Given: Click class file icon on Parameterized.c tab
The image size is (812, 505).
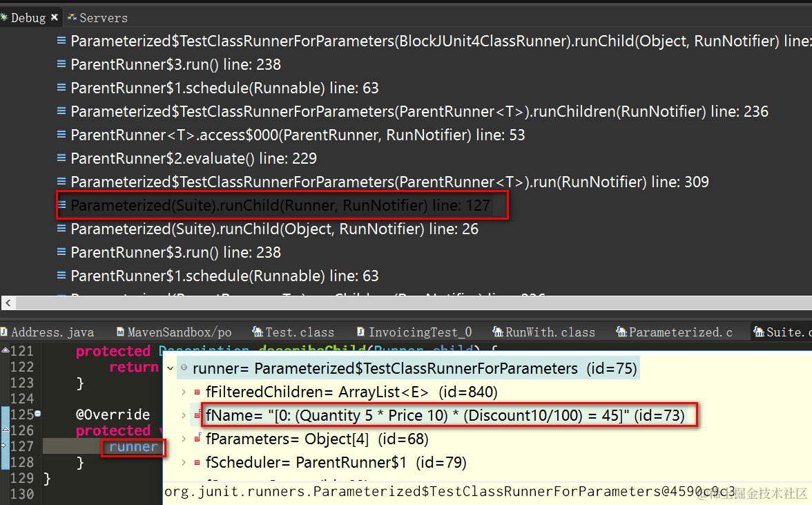Looking at the screenshot, I should point(621,332).
